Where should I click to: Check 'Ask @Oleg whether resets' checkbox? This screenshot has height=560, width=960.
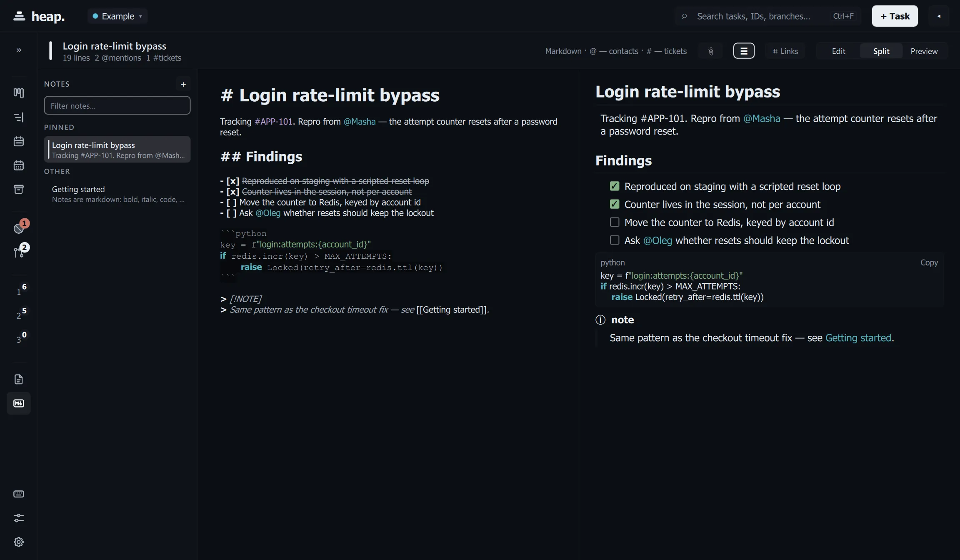click(x=615, y=240)
